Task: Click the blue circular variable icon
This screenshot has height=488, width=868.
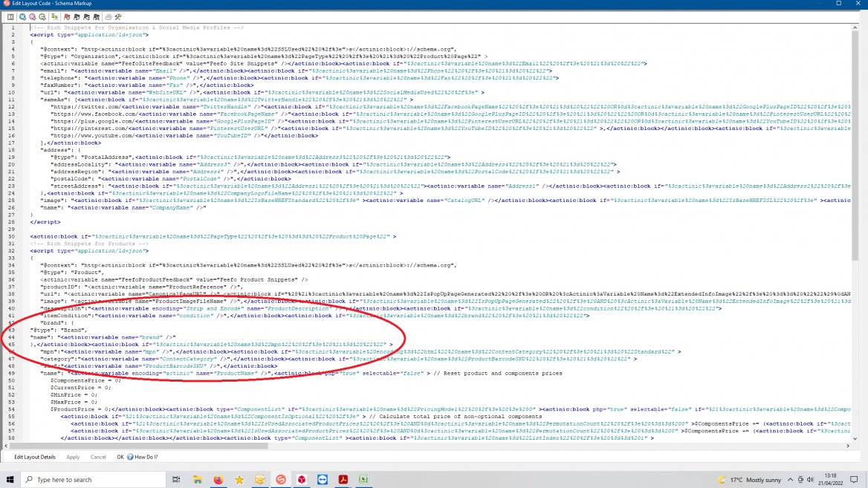Action: [x=23, y=16]
